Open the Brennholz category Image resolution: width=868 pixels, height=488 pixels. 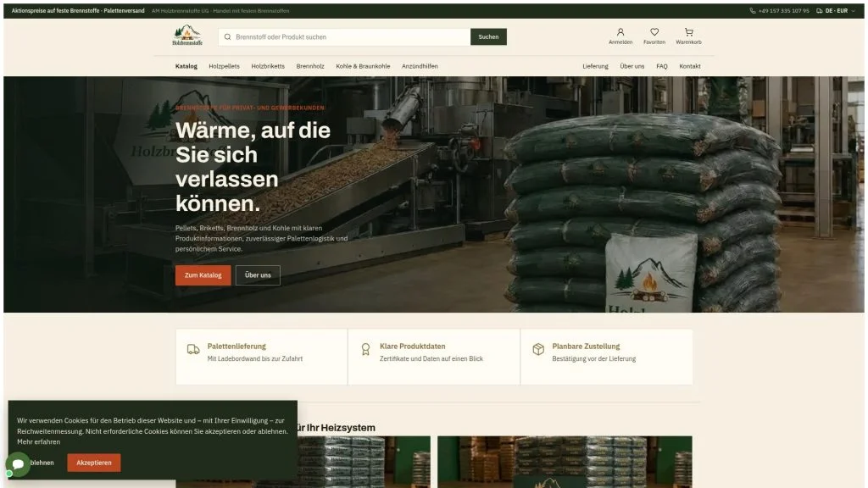(310, 66)
